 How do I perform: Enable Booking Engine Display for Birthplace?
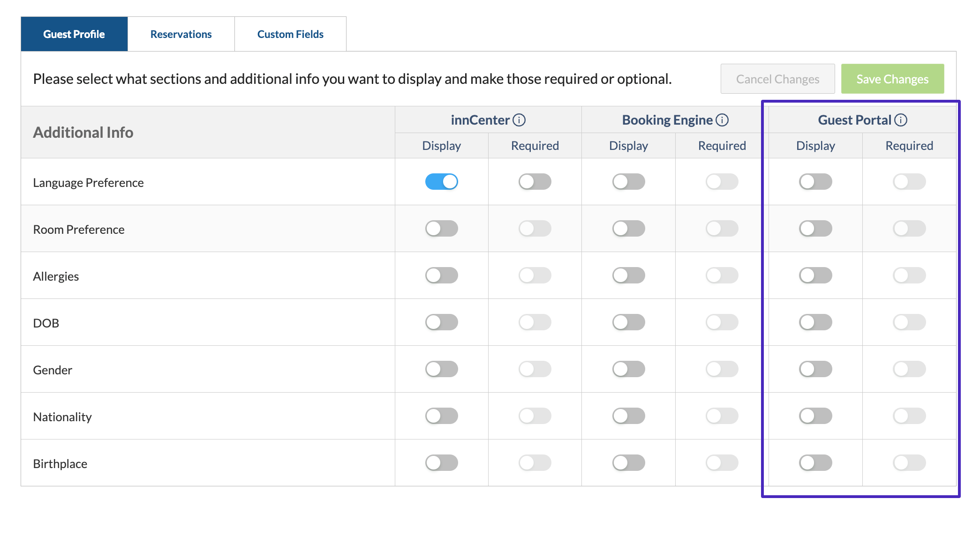[x=628, y=463]
